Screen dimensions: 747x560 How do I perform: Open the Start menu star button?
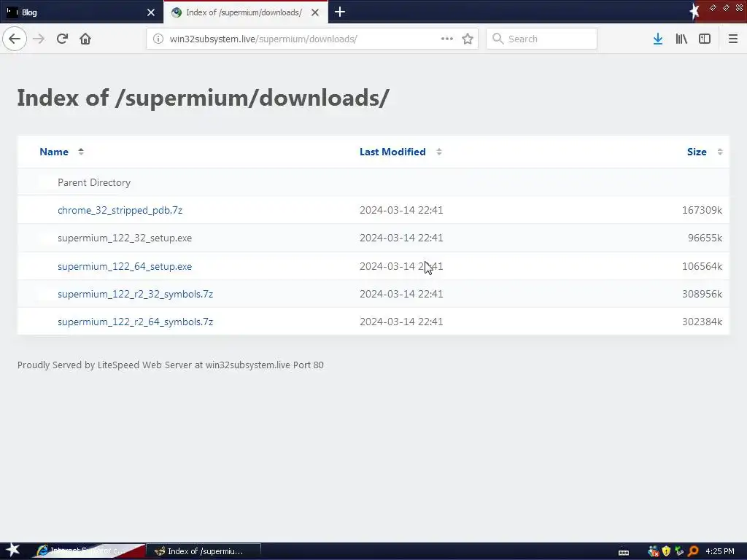13,551
